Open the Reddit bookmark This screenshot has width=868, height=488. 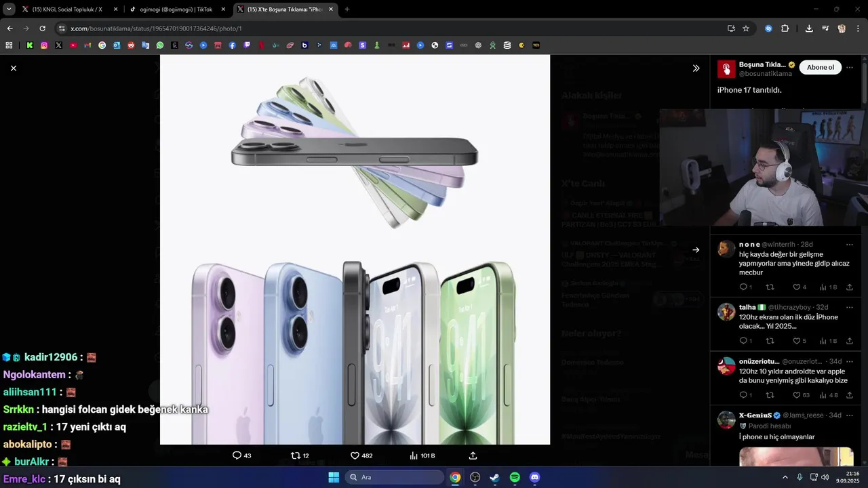[131, 45]
